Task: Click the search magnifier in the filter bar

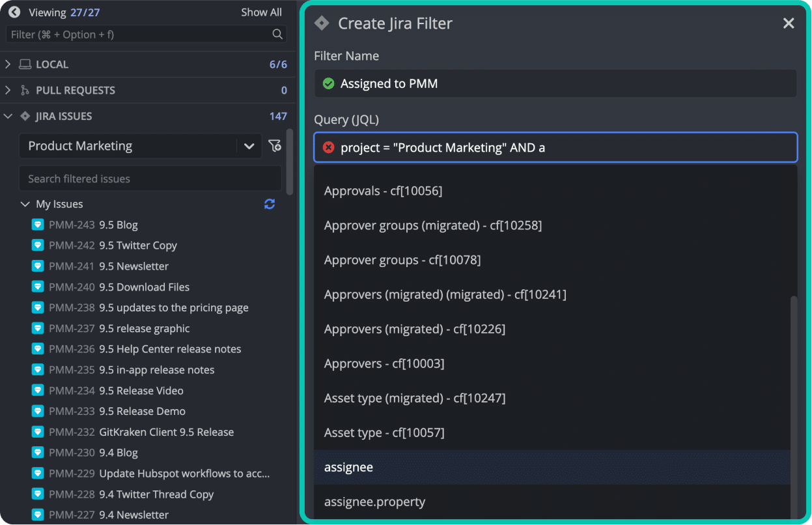Action: click(277, 34)
